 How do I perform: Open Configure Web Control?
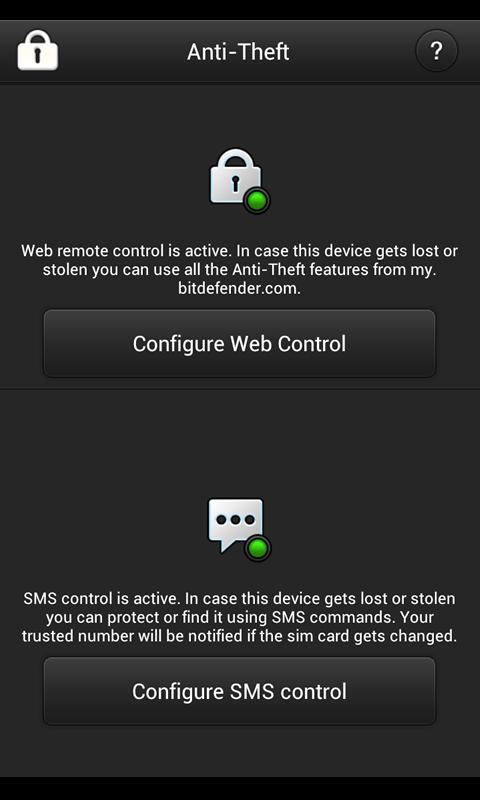239,343
